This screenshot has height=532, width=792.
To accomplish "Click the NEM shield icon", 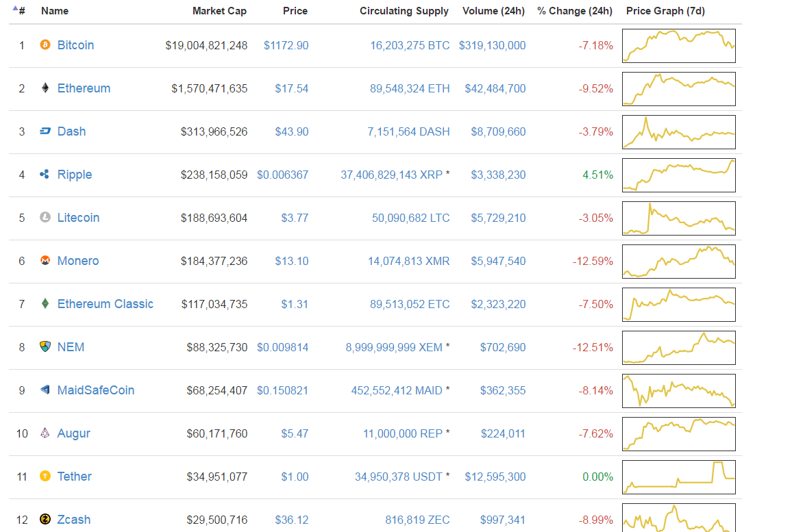I will pos(45,346).
